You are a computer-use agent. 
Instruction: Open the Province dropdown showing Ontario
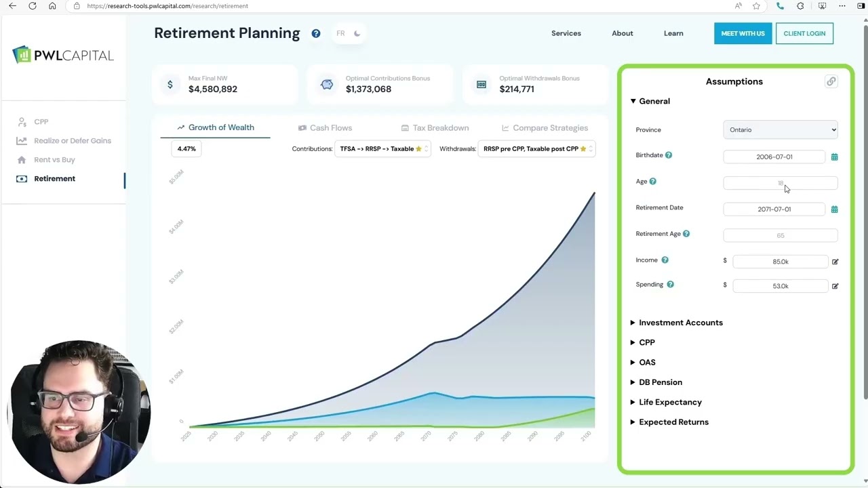coord(781,130)
